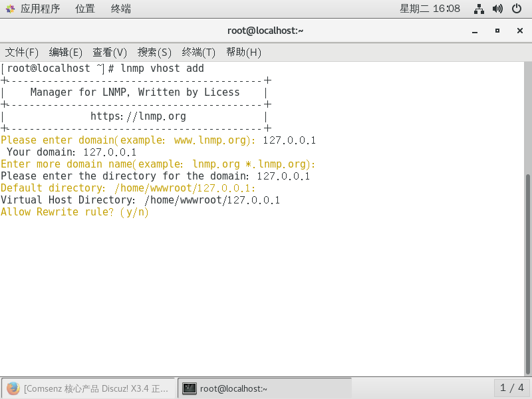Screen dimensions: 532x399
Task: Switch to Firefox Discuz! X3.4 taskbar window
Action: coord(88,388)
